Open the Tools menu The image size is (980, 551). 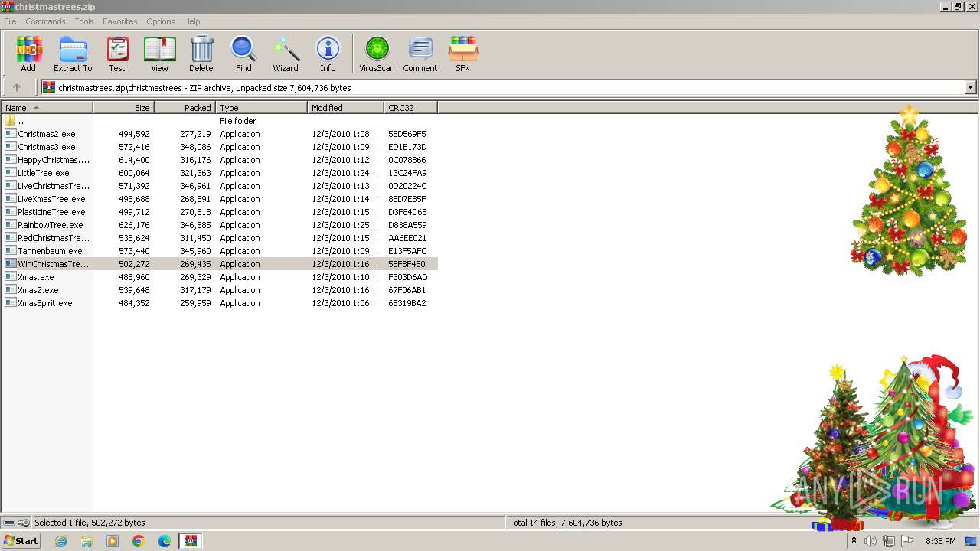[84, 21]
